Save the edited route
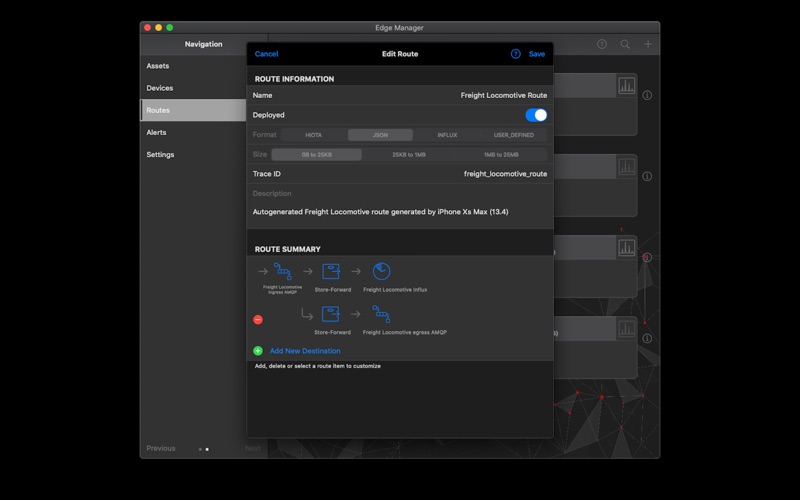Image resolution: width=800 pixels, height=500 pixels. 537,54
